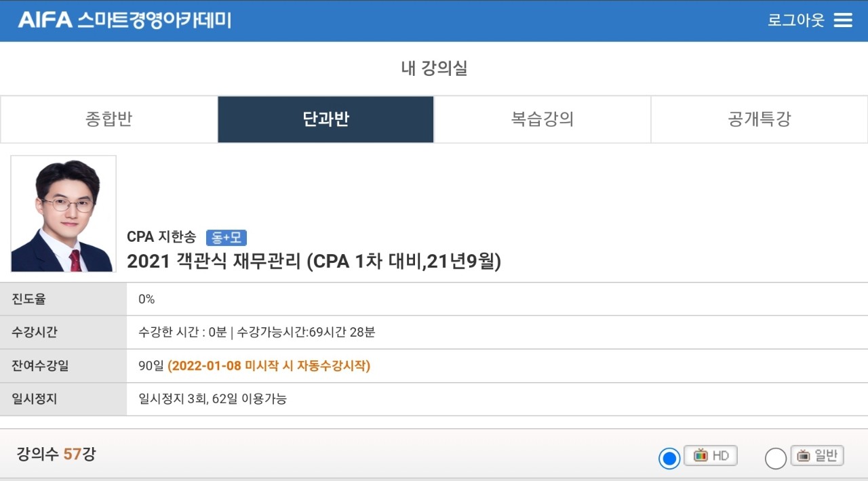Click the instructor profile photo
Screen dimensions: 868x481
pos(63,214)
